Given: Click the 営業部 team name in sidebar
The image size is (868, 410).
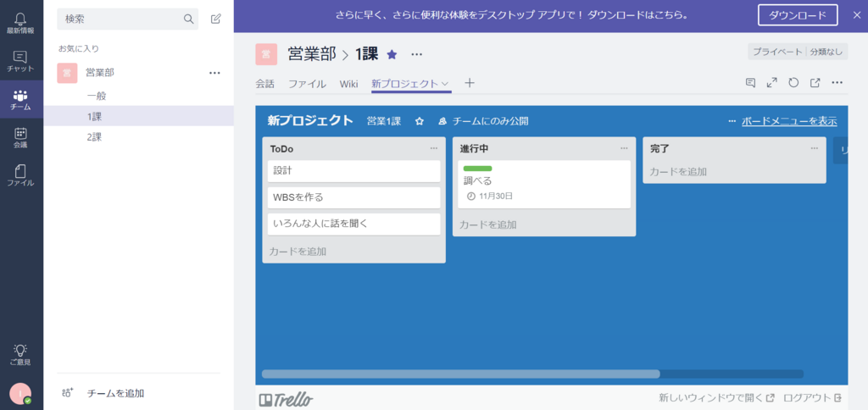Looking at the screenshot, I should (x=100, y=73).
